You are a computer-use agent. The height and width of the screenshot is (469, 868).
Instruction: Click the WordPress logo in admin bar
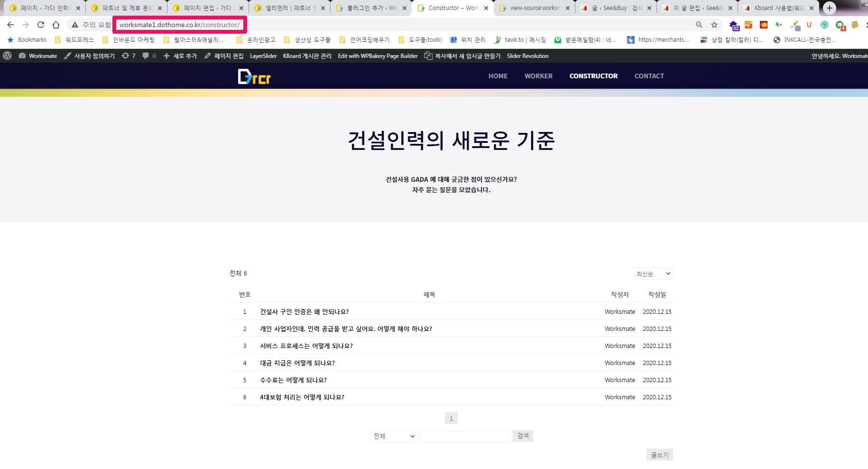(x=8, y=56)
